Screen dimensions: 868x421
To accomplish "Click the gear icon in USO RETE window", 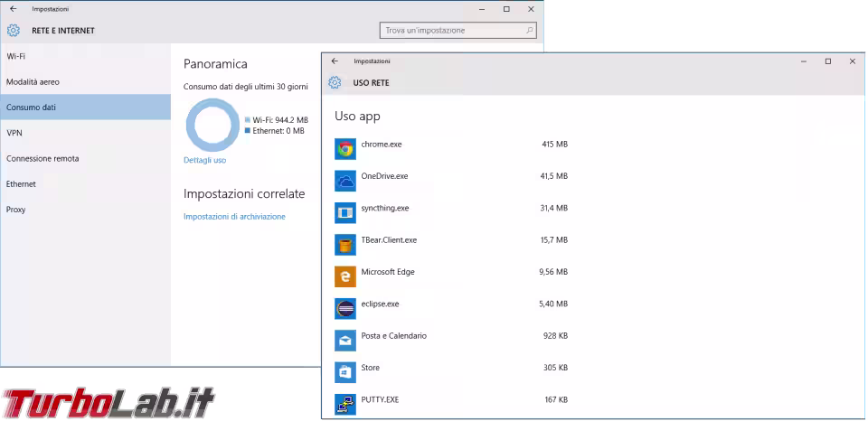I will [335, 83].
